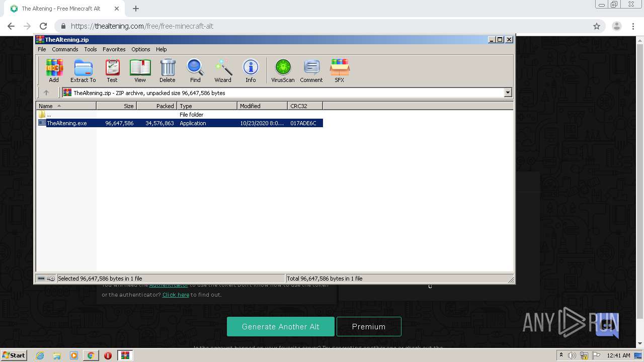
Task: Start VirusScan on the archive
Action: (283, 70)
